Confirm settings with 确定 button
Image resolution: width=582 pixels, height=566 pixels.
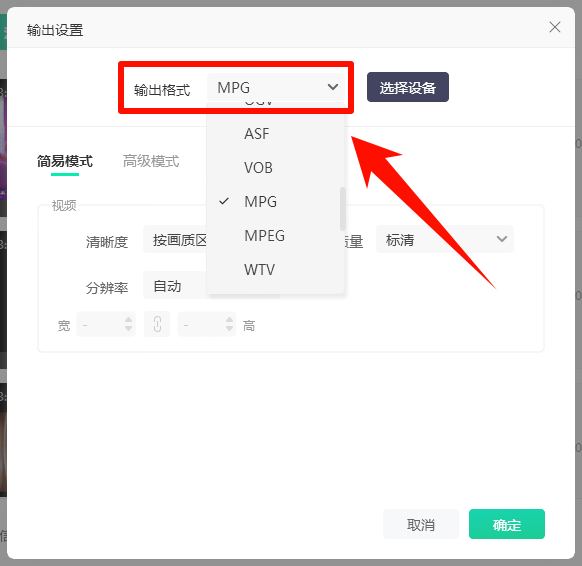507,524
